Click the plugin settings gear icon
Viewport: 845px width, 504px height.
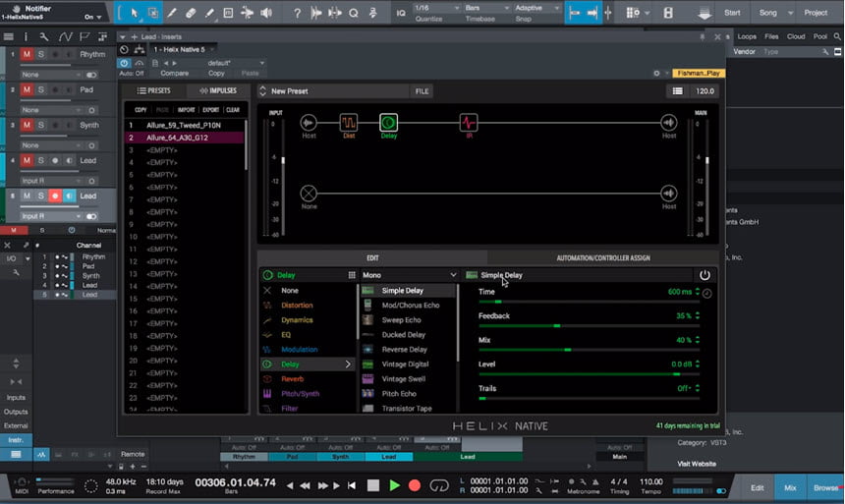pos(656,74)
